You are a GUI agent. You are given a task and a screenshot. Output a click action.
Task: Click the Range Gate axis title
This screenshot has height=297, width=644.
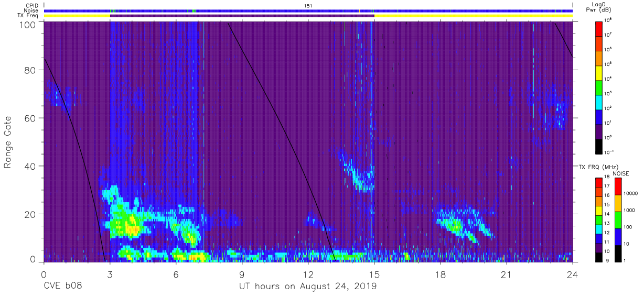8,142
